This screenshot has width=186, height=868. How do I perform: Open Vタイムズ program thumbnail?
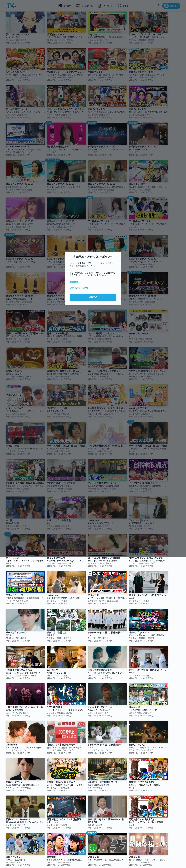point(107,582)
